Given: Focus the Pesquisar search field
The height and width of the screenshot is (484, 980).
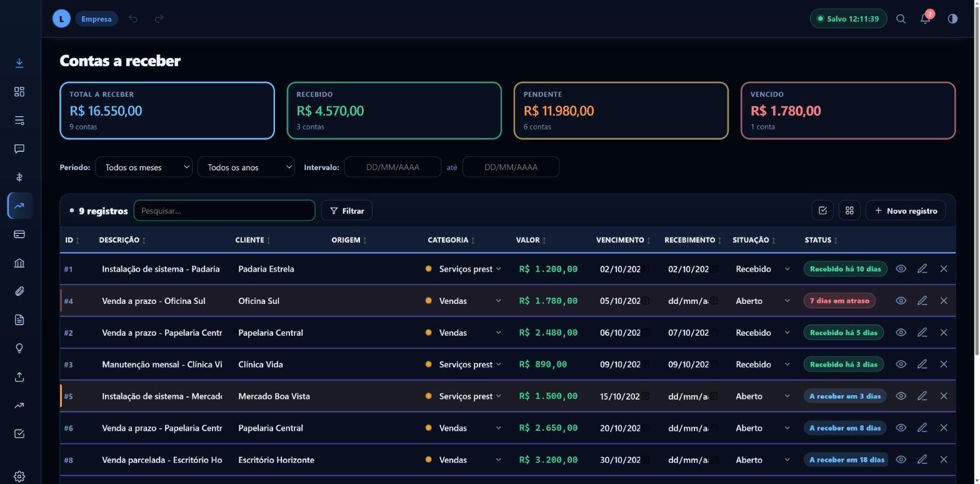Looking at the screenshot, I should point(224,211).
